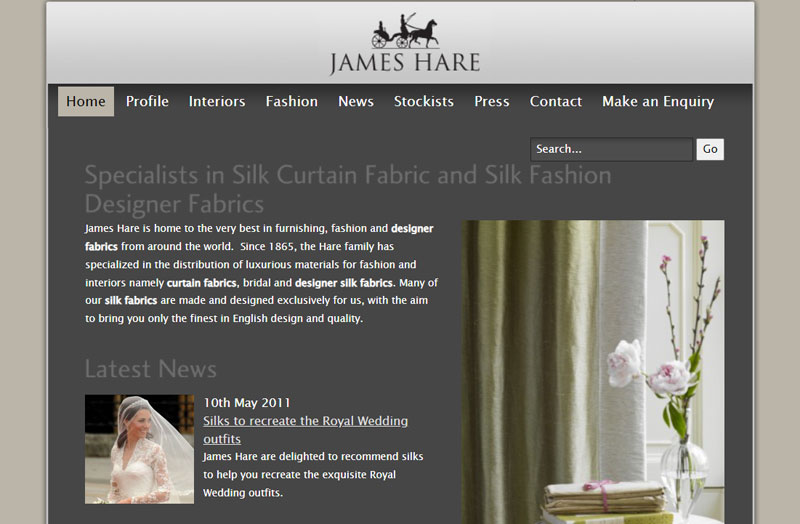Screen dimensions: 800x524
Task: Click the Latest News heading
Action: (150, 368)
